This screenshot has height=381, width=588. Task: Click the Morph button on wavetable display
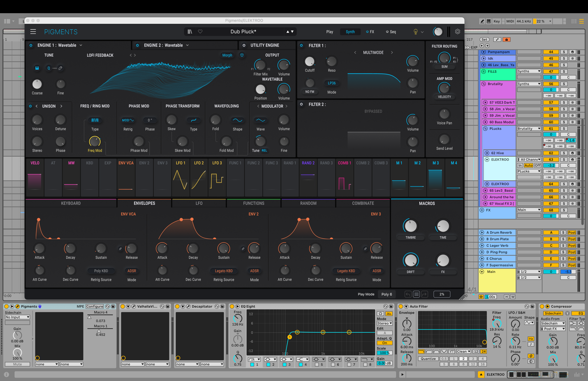pos(227,55)
